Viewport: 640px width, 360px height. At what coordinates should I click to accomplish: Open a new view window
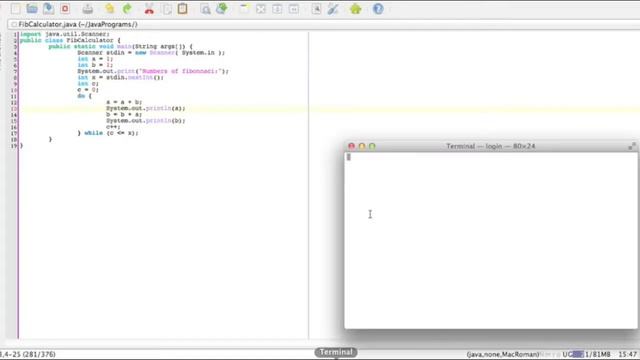pos(244,9)
